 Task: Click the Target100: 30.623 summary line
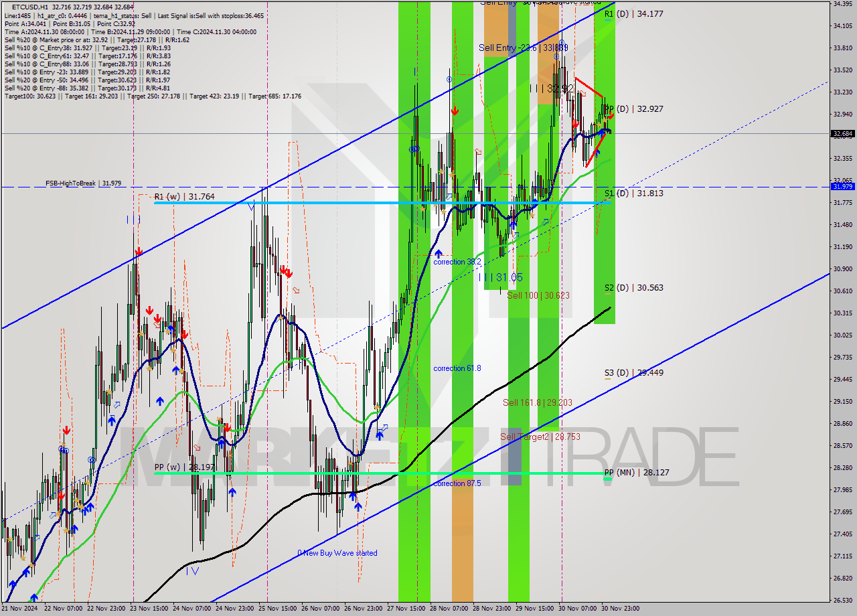pyautogui.click(x=153, y=96)
